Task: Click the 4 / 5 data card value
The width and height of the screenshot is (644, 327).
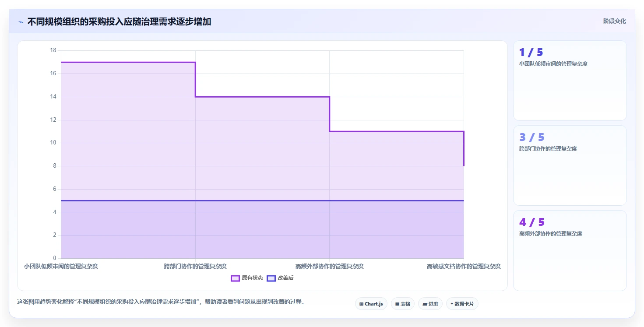Action: click(x=532, y=222)
